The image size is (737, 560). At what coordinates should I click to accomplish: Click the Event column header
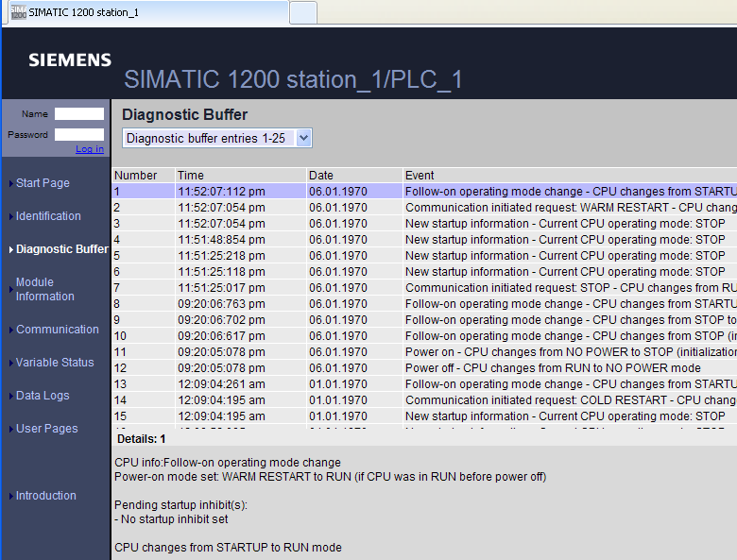click(x=570, y=176)
